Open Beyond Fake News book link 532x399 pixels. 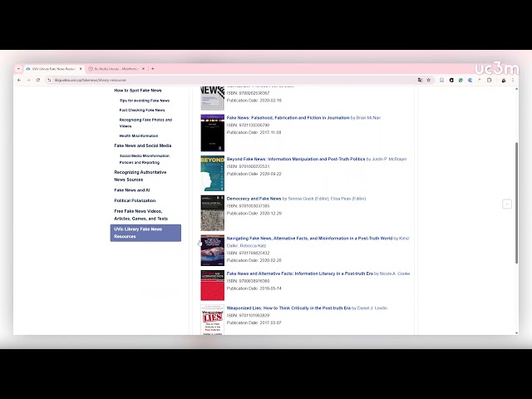click(296, 159)
